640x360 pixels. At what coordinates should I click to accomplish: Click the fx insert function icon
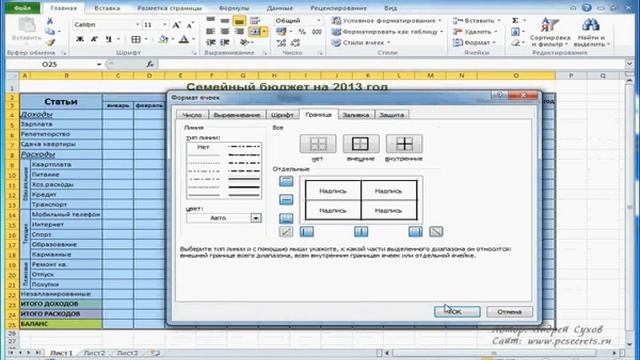coord(150,64)
